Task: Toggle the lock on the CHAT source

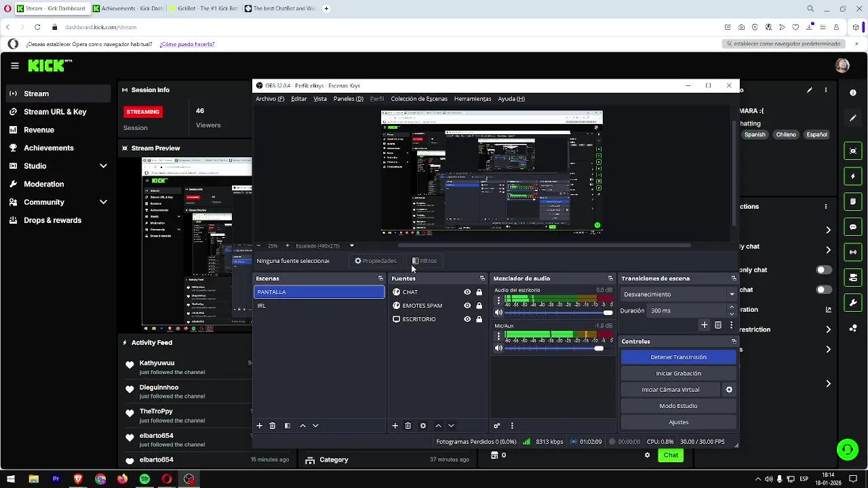Action: point(479,292)
